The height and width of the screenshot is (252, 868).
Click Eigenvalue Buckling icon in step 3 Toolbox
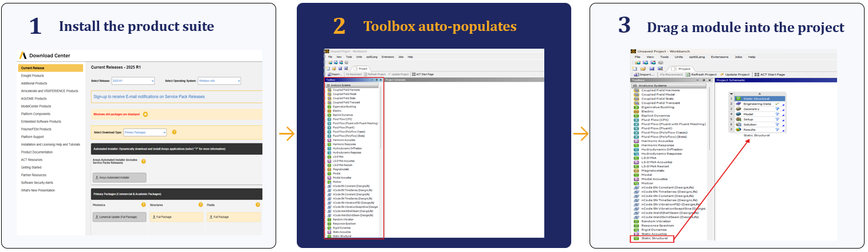636,107
